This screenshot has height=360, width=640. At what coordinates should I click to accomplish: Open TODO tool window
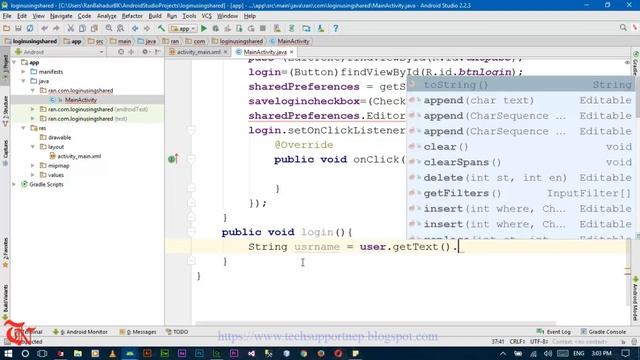(x=177, y=332)
